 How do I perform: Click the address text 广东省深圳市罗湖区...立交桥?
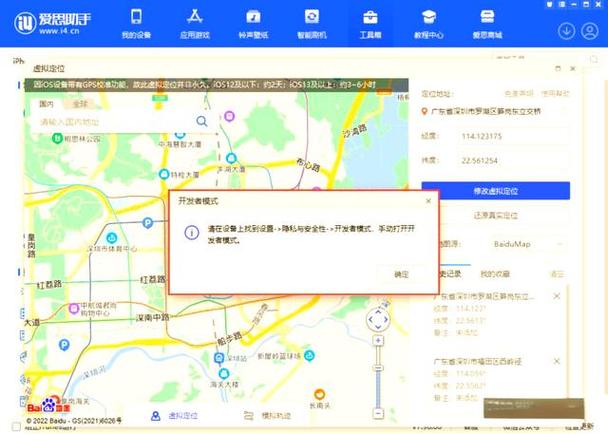pos(486,111)
